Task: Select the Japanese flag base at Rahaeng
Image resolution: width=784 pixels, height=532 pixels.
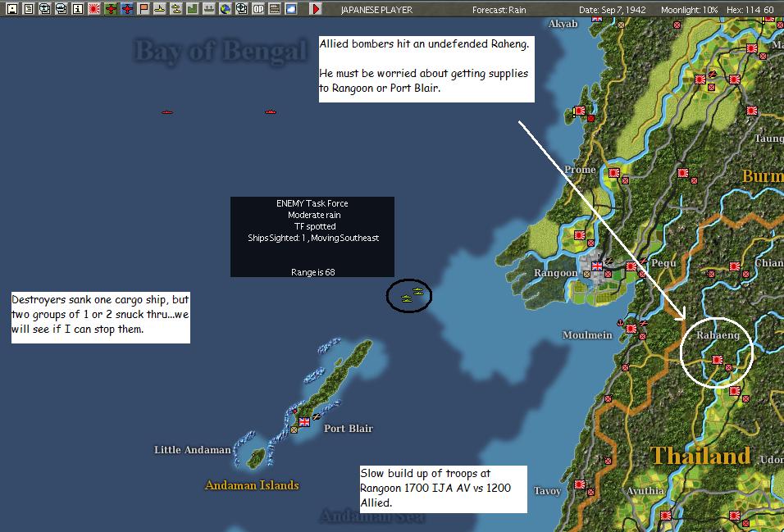Action: pyautogui.click(x=718, y=360)
